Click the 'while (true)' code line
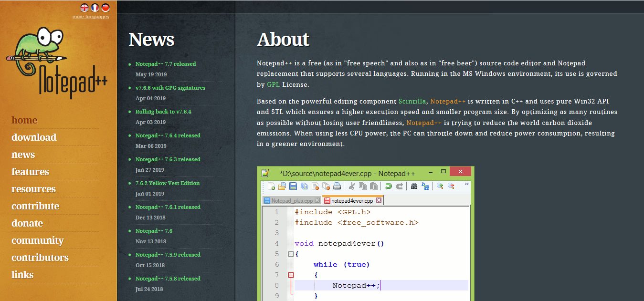This screenshot has height=301, width=644. [342, 264]
